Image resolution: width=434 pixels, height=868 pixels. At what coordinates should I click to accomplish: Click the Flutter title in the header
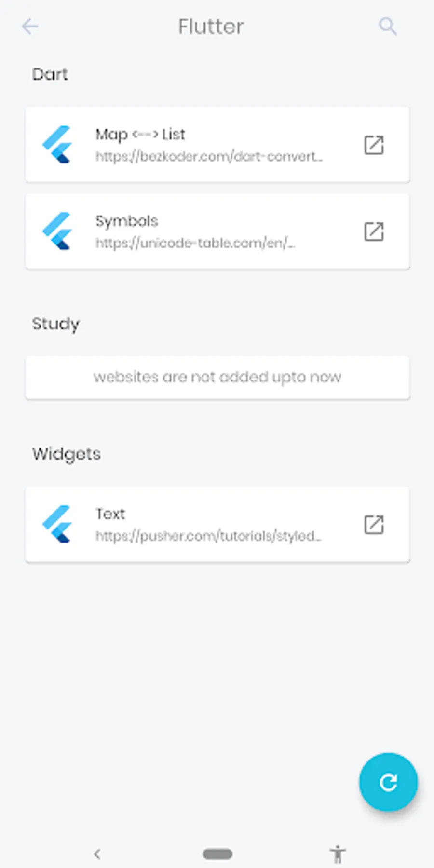211,27
